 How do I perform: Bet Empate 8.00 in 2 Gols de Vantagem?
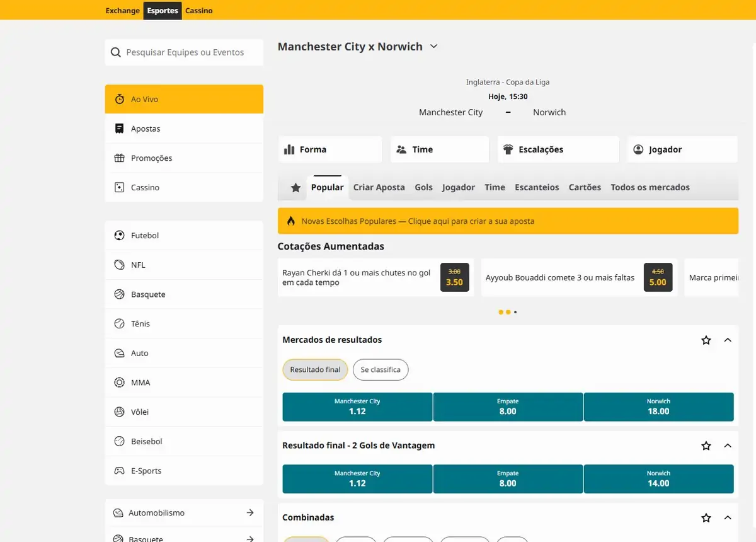click(508, 479)
